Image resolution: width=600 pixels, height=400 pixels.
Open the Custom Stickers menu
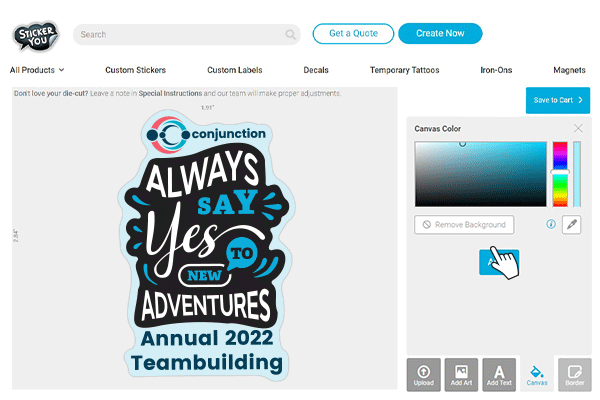(x=135, y=70)
